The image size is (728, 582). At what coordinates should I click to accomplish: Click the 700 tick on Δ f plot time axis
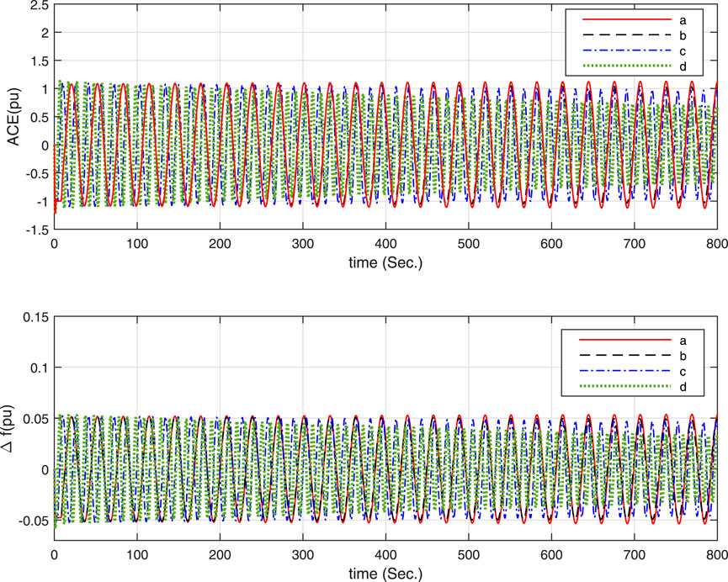click(635, 554)
